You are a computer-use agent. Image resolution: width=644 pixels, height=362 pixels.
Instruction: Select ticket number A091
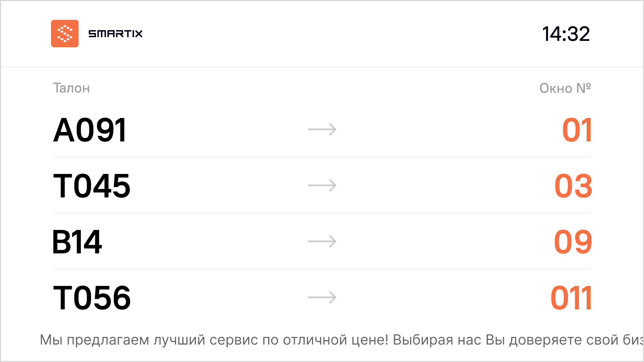tap(90, 130)
